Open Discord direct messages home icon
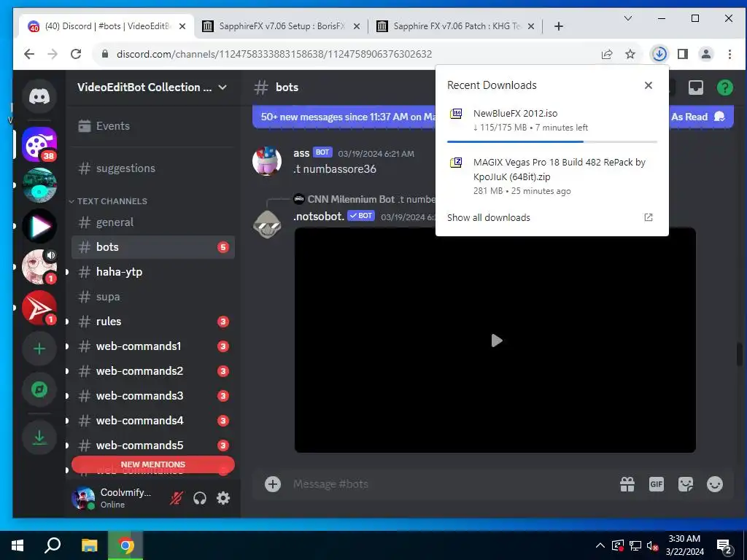747x560 pixels. coord(39,97)
